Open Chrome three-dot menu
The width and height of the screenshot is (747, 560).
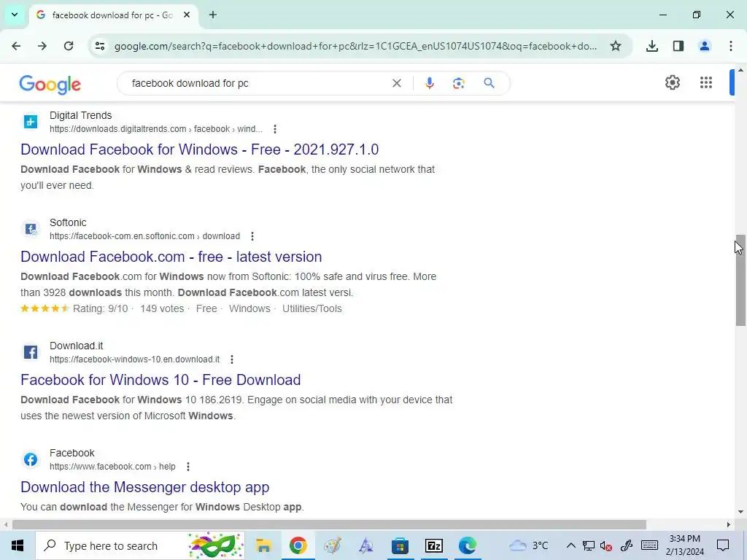point(731,46)
